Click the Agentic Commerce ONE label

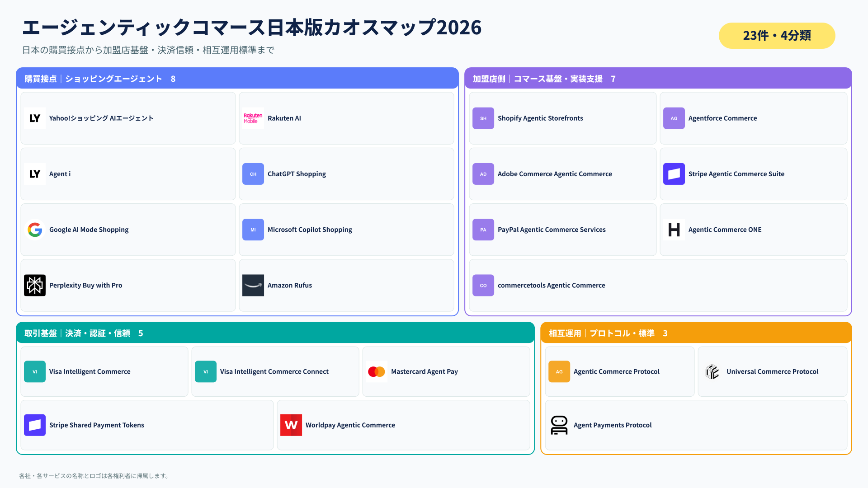(x=725, y=230)
